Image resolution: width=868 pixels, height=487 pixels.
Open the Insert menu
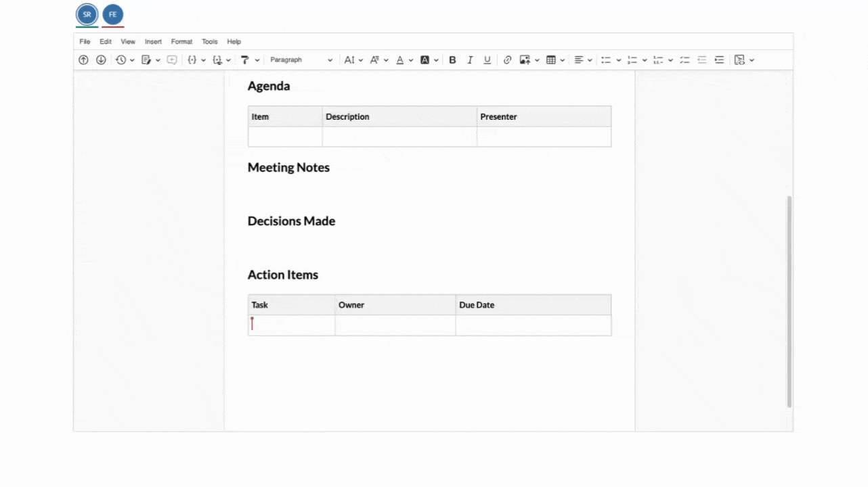153,42
